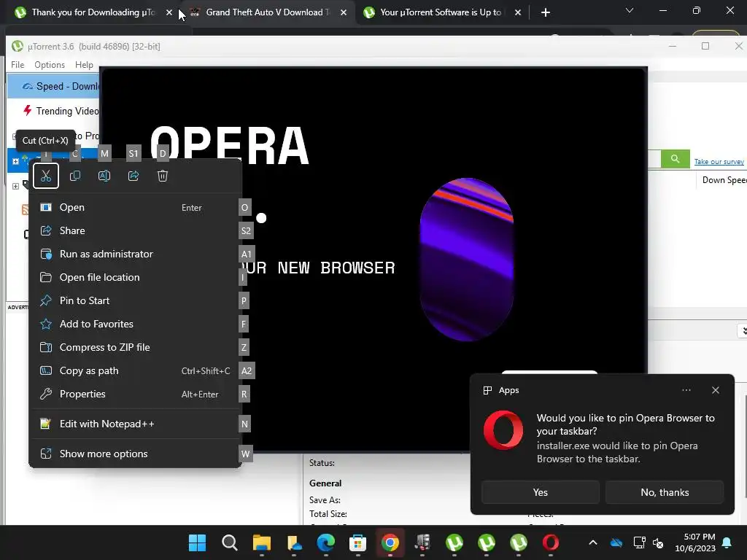Viewport: 747px width, 560px height.
Task: Click the Delete trash can icon
Action: click(x=163, y=176)
